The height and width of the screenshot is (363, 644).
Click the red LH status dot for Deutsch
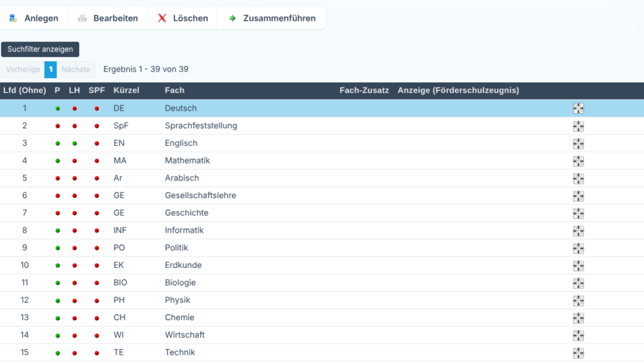coord(74,109)
